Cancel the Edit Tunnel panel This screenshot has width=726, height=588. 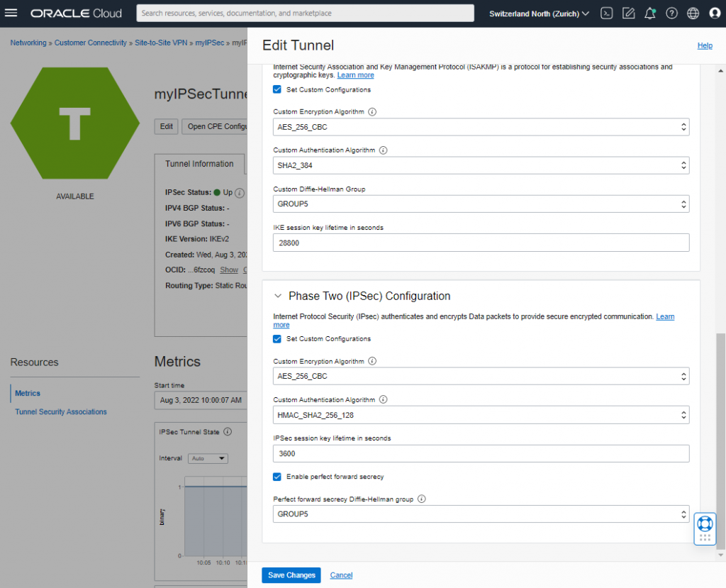pos(341,575)
